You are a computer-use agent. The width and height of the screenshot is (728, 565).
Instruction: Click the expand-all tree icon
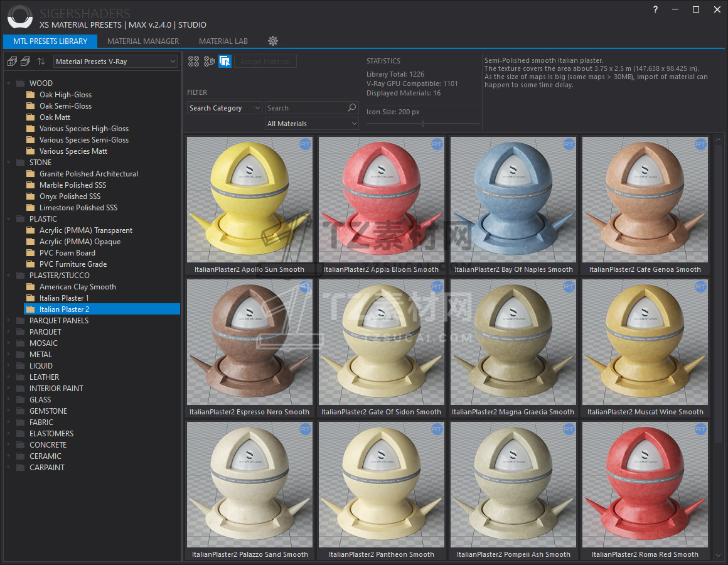pyautogui.click(x=12, y=62)
